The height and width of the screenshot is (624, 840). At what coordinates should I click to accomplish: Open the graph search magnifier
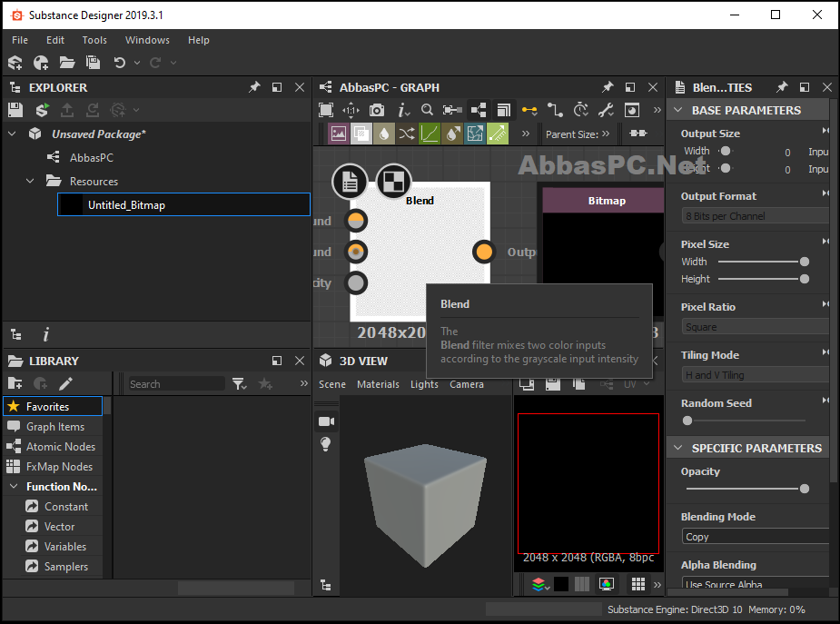pos(427,110)
